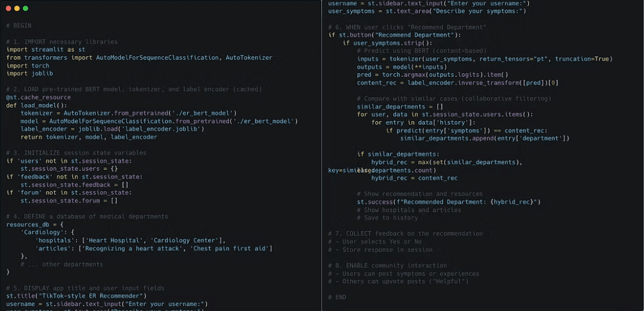The width and height of the screenshot is (644, 311).
Task: Select the 'return tokenizer, model, label_encoder' line
Action: (89, 137)
